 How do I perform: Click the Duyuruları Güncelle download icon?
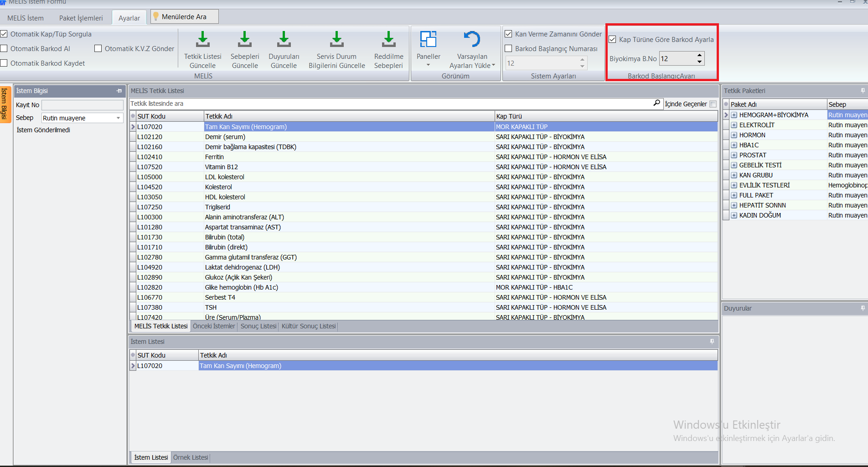[284, 40]
